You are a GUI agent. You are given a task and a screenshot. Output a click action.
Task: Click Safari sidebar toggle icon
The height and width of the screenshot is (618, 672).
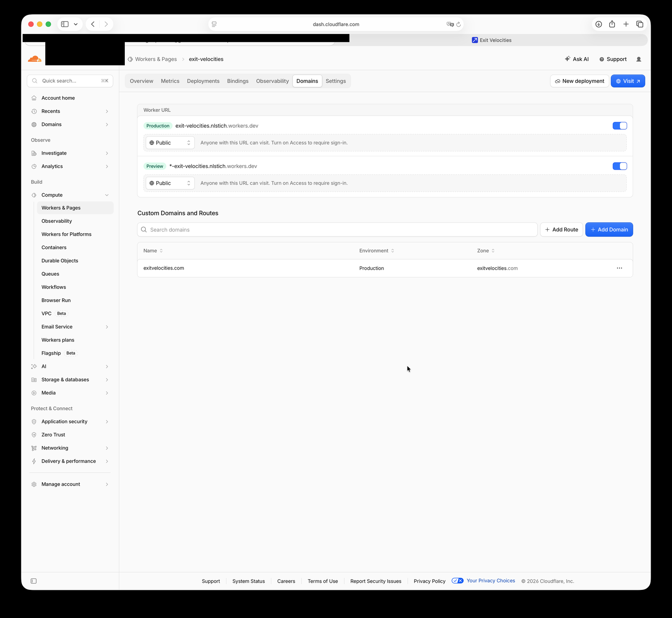tap(65, 24)
